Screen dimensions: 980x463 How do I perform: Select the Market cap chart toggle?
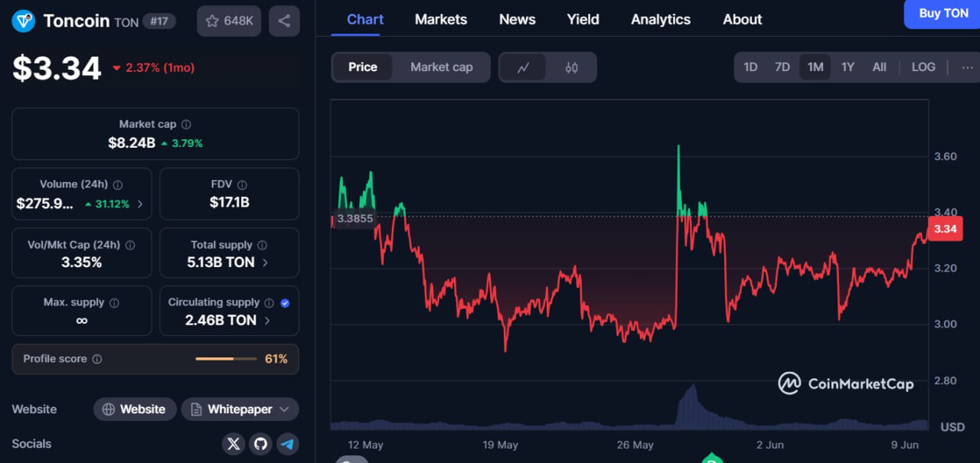[441, 67]
